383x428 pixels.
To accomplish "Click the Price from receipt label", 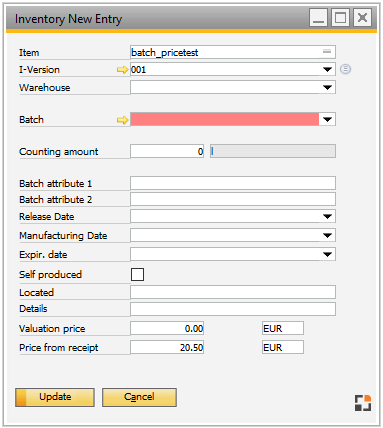I will pos(59,348).
